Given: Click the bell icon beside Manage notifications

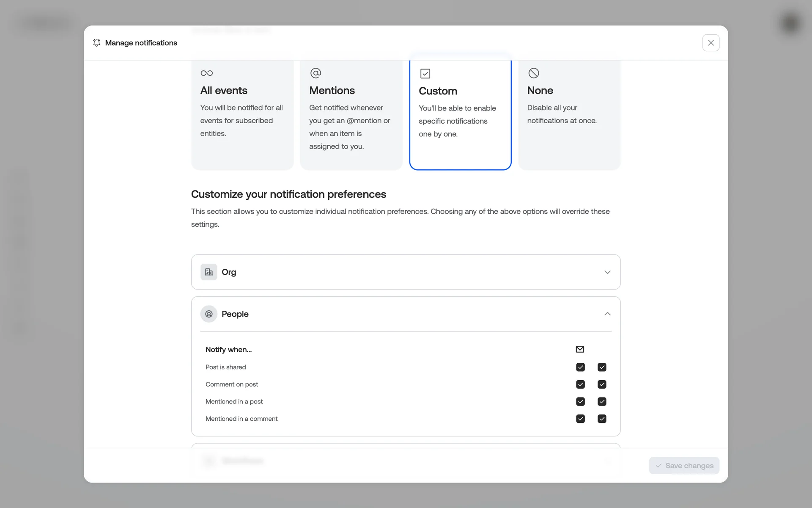Looking at the screenshot, I should coord(96,43).
